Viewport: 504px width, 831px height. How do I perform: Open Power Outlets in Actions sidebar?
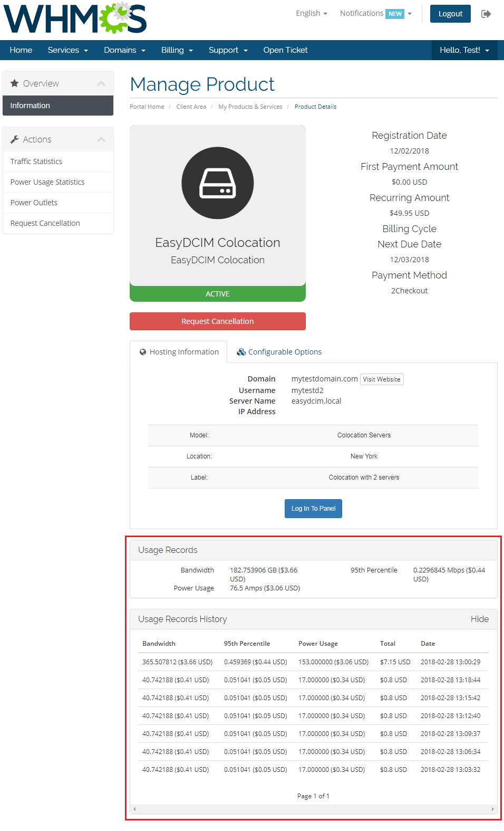[58, 203]
